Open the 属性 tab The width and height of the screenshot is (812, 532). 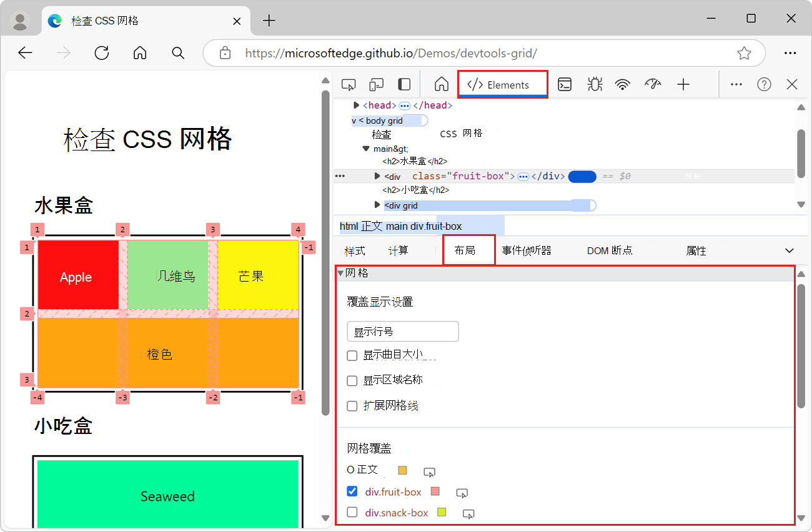696,251
